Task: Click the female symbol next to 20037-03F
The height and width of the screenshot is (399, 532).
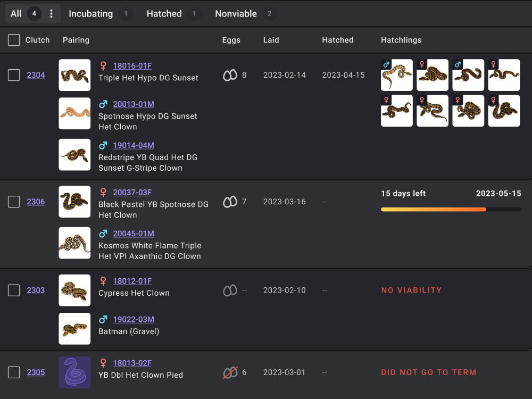Action: [x=103, y=193]
